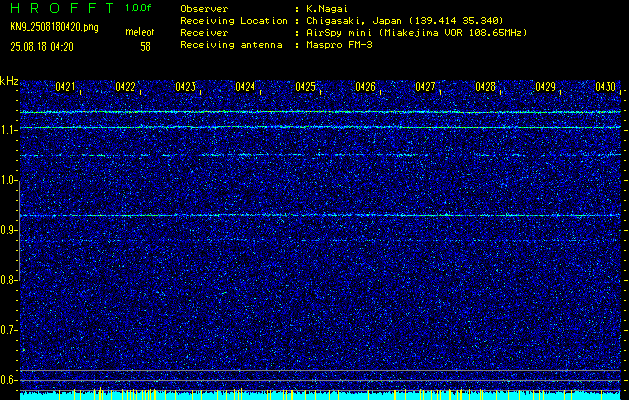Click the 0429 time marker
Image resolution: width=629 pixels, height=400 pixels.
coord(545,86)
